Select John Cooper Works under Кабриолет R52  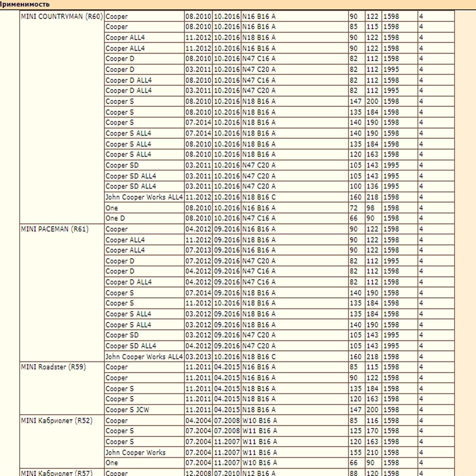[x=135, y=452]
